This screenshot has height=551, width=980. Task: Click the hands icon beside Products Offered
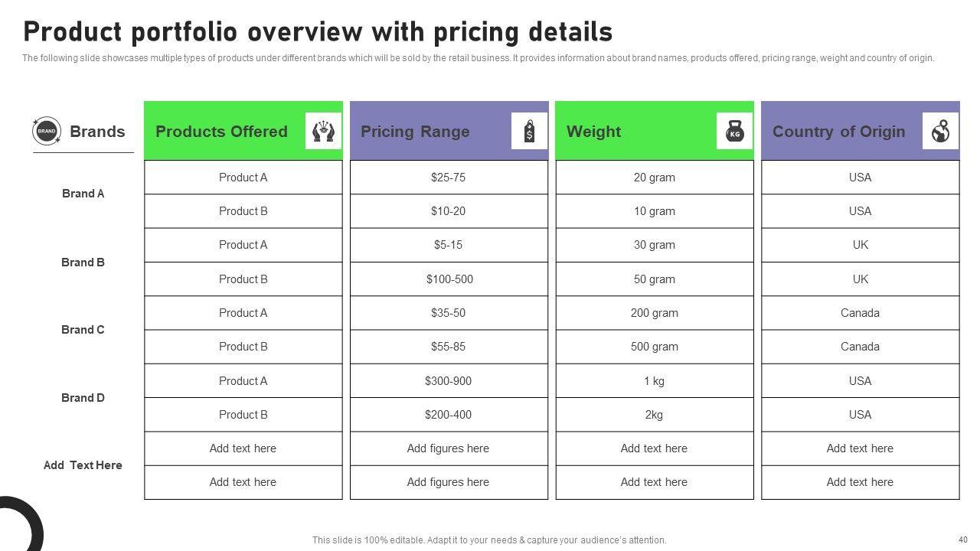pos(323,131)
